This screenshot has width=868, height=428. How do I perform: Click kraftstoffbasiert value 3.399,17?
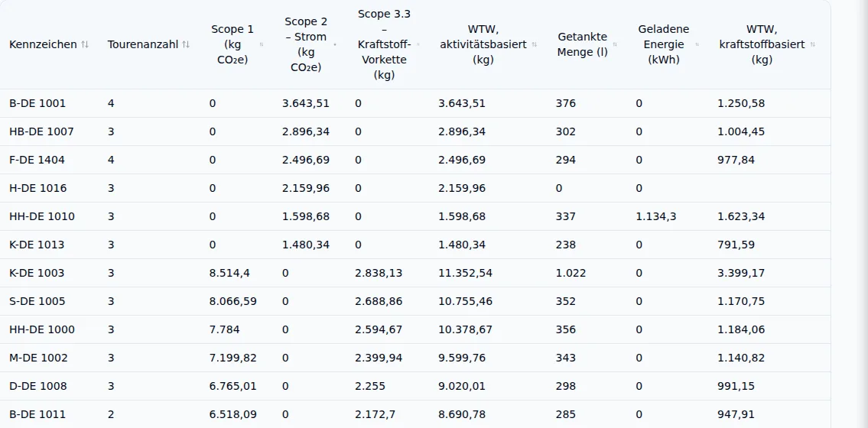click(741, 273)
